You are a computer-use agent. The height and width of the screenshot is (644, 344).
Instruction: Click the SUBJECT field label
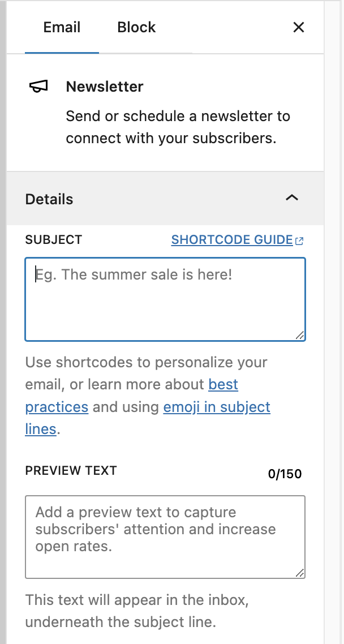pyautogui.click(x=53, y=240)
